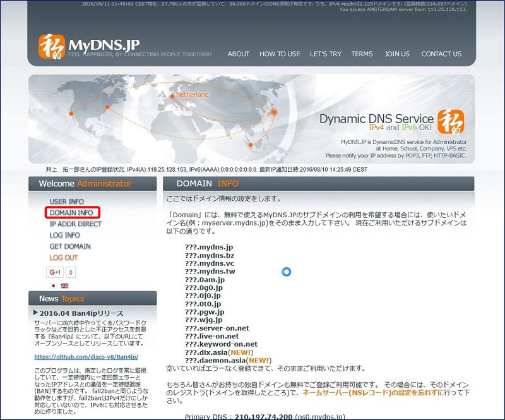Open the ABOUT menu item

[x=239, y=54]
